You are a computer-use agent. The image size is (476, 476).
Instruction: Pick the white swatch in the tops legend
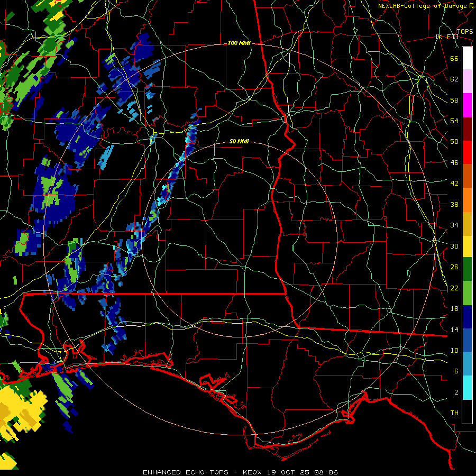tap(467, 58)
